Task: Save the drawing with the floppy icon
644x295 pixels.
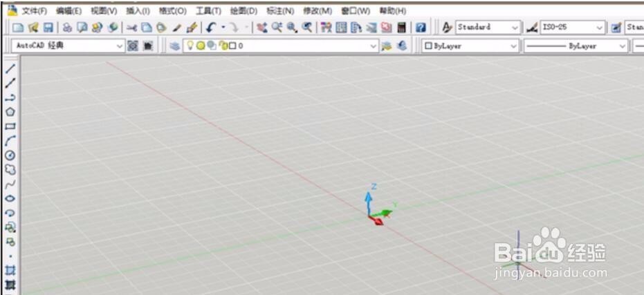Action: [48, 28]
